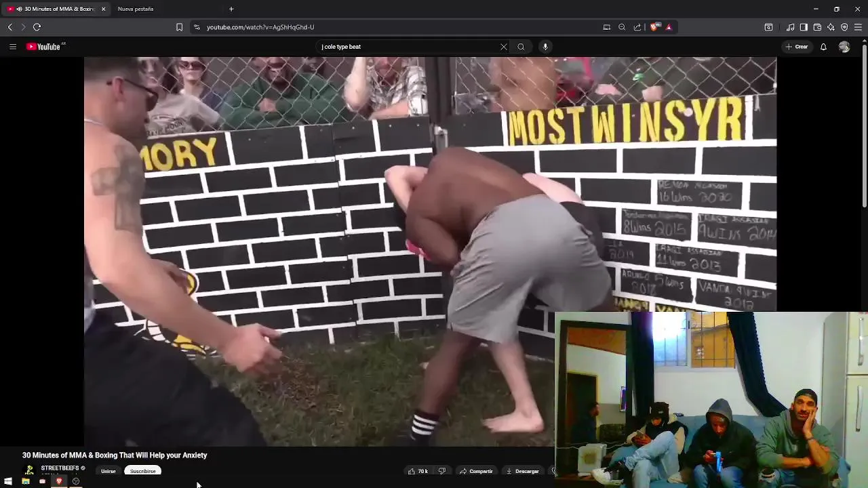Open the Windows Start menu
Screen dimensions: 868x488
click(8, 481)
